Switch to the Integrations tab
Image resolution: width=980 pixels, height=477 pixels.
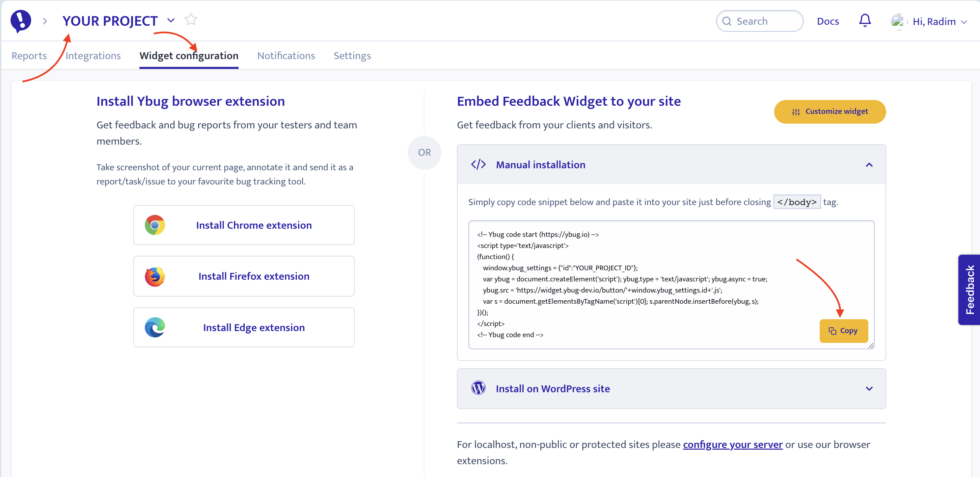click(x=93, y=56)
